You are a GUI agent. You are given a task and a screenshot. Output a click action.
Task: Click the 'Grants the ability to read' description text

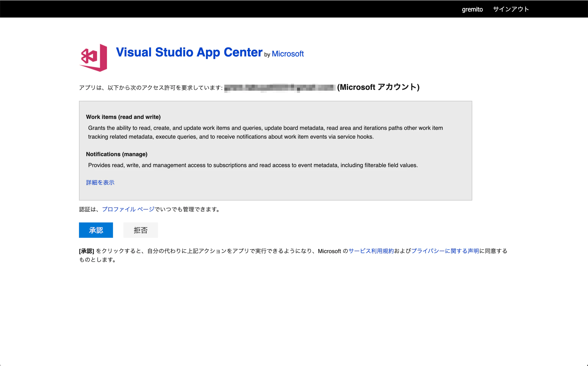pos(265,132)
